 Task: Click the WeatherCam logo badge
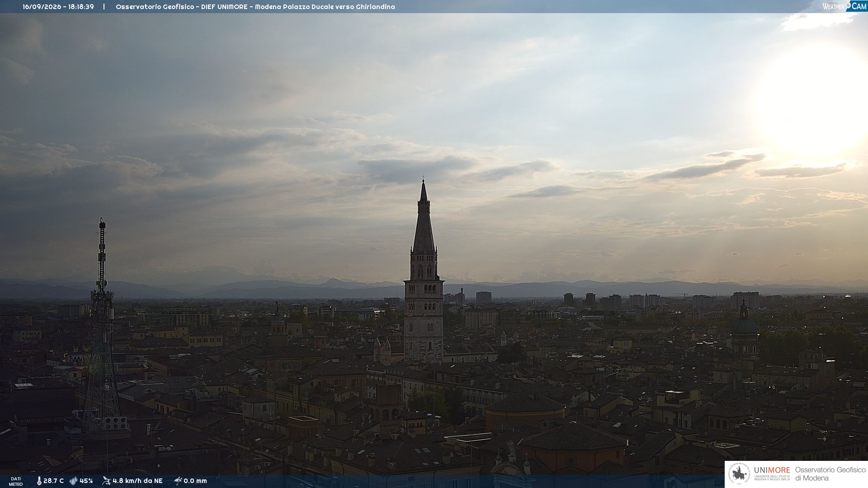[x=844, y=6]
